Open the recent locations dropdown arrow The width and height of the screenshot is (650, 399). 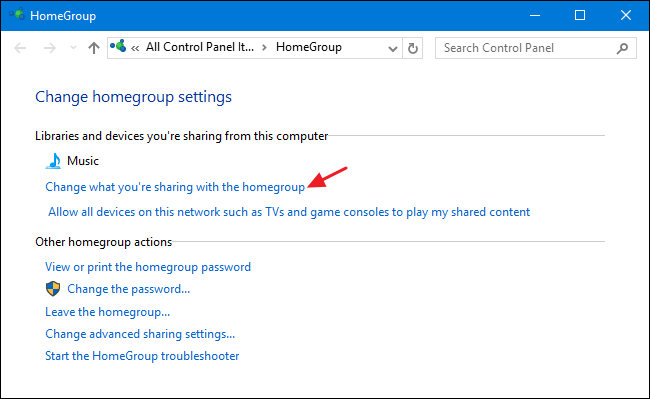coord(73,48)
